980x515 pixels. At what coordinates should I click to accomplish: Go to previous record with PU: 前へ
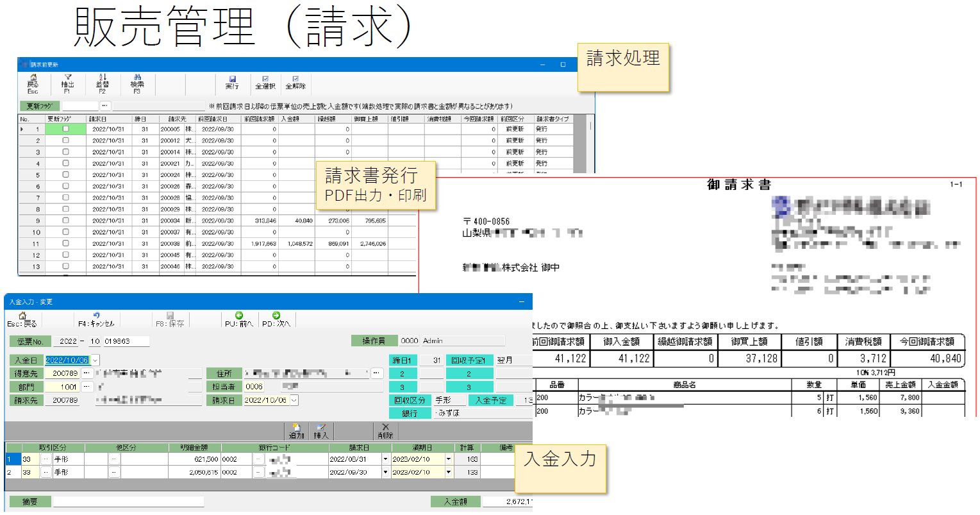click(239, 319)
